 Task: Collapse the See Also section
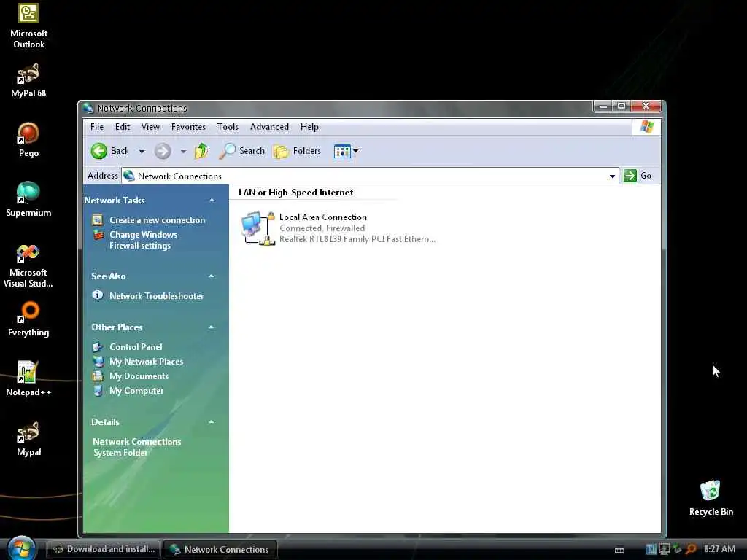pos(211,276)
